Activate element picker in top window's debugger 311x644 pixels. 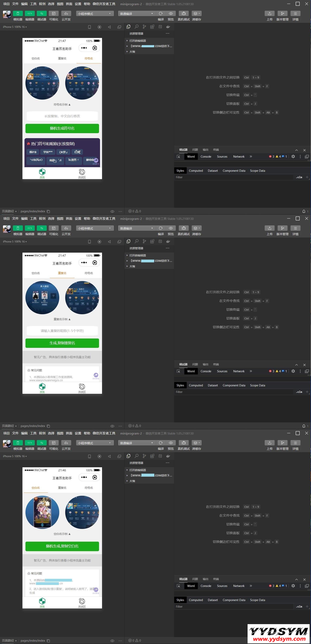178,157
